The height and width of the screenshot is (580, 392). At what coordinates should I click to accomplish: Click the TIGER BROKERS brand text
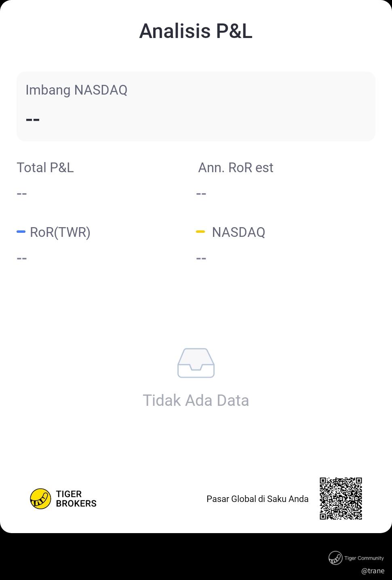[76, 499]
